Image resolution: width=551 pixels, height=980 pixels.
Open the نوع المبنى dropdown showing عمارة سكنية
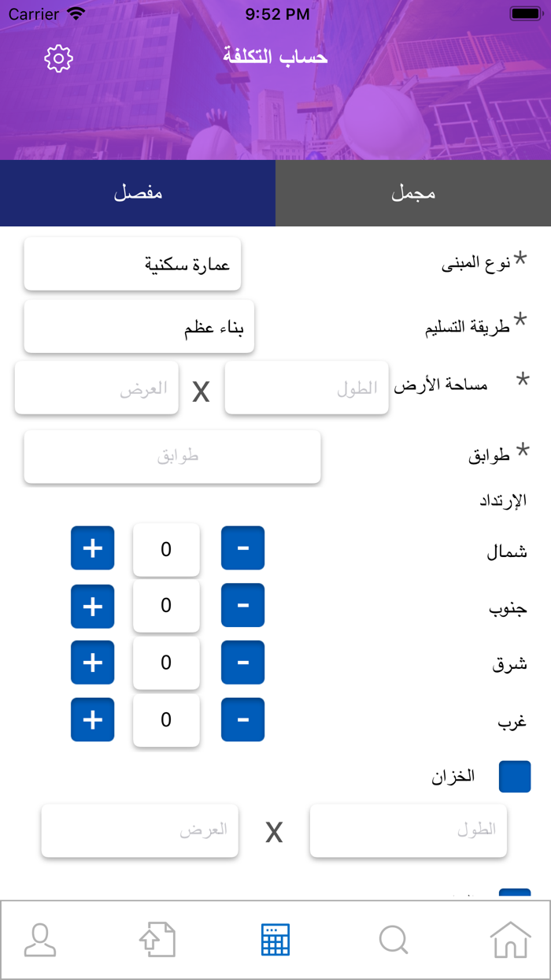[x=132, y=263]
